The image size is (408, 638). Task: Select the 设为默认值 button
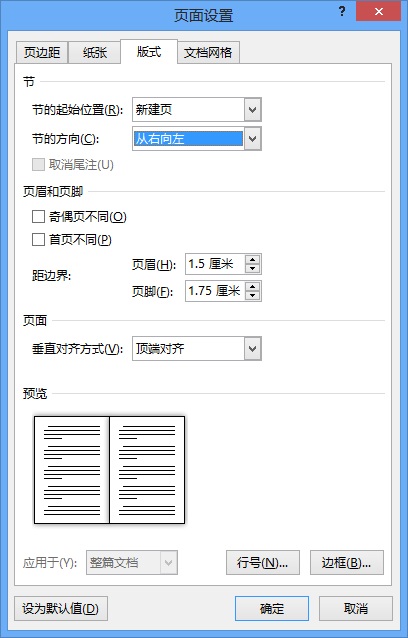point(61,609)
